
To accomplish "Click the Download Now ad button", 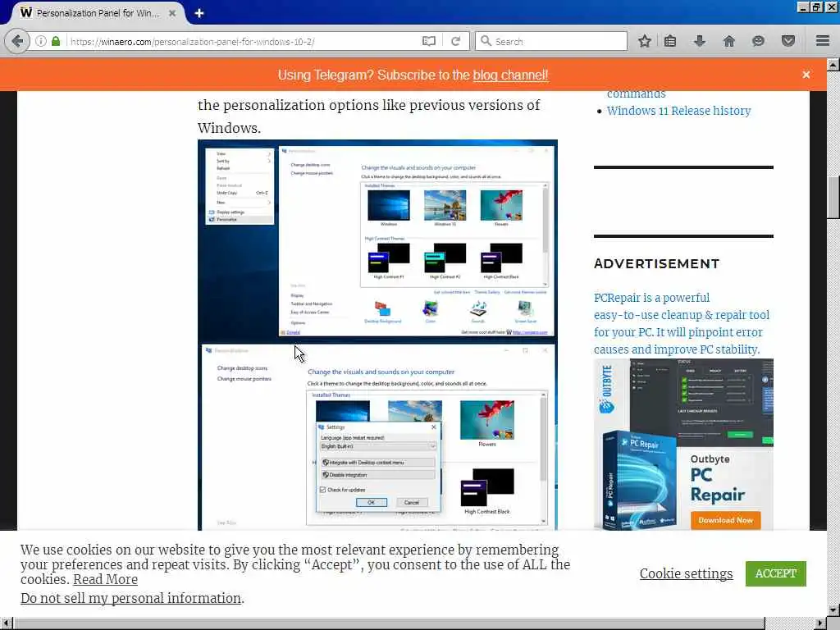I will click(725, 520).
